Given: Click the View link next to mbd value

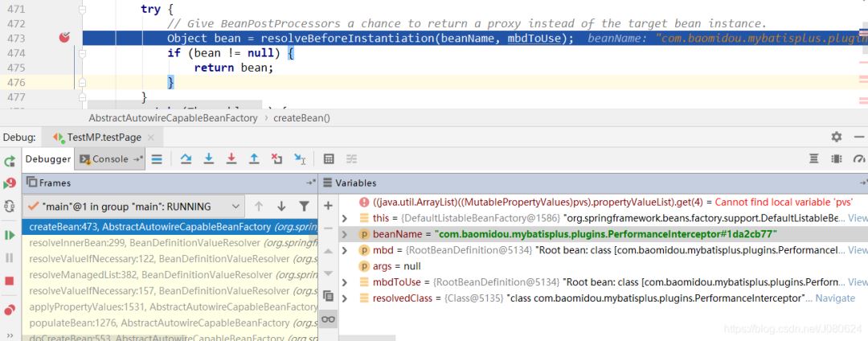Looking at the screenshot, I should pos(858,250).
